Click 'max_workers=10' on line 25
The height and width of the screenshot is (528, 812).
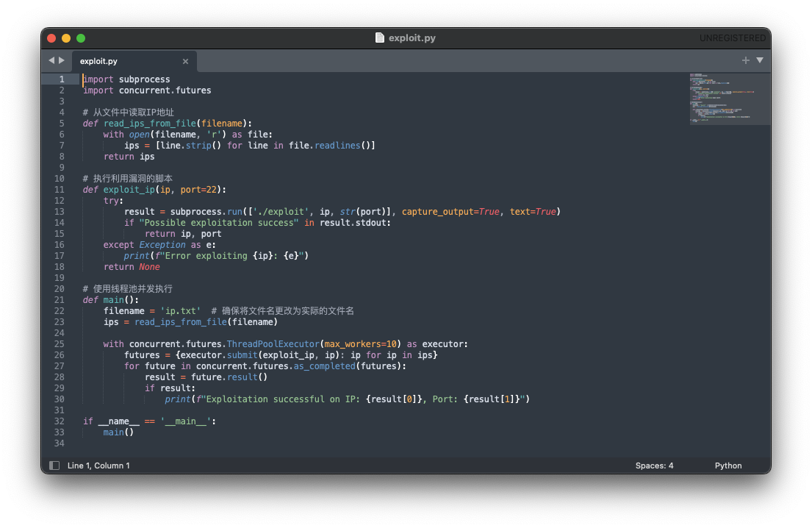click(x=360, y=344)
